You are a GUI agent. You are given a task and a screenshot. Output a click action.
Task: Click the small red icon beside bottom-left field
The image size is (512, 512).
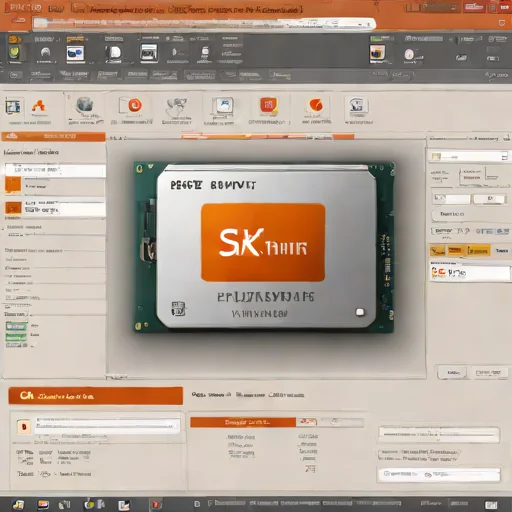tap(24, 427)
